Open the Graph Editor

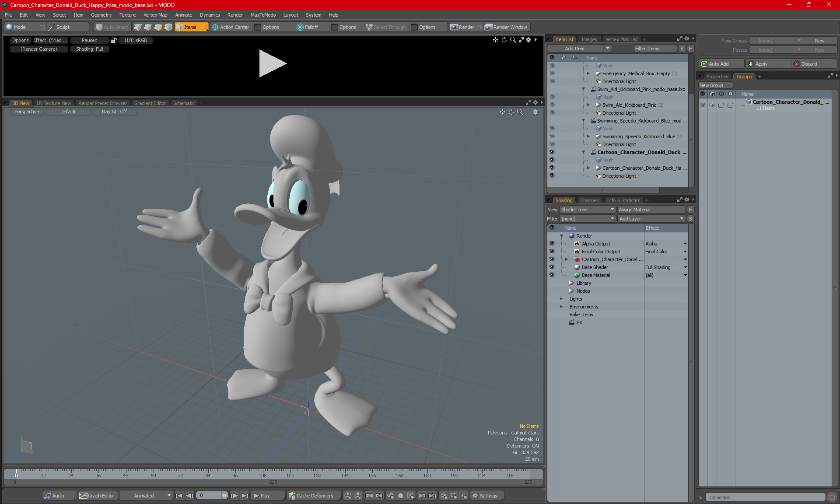[97, 496]
